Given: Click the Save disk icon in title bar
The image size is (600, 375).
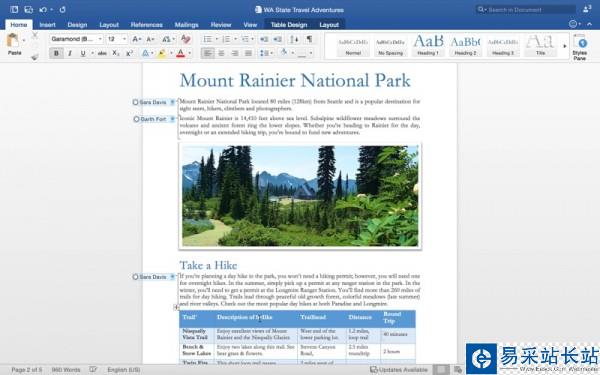Looking at the screenshot, I should pyautogui.click(x=28, y=9).
